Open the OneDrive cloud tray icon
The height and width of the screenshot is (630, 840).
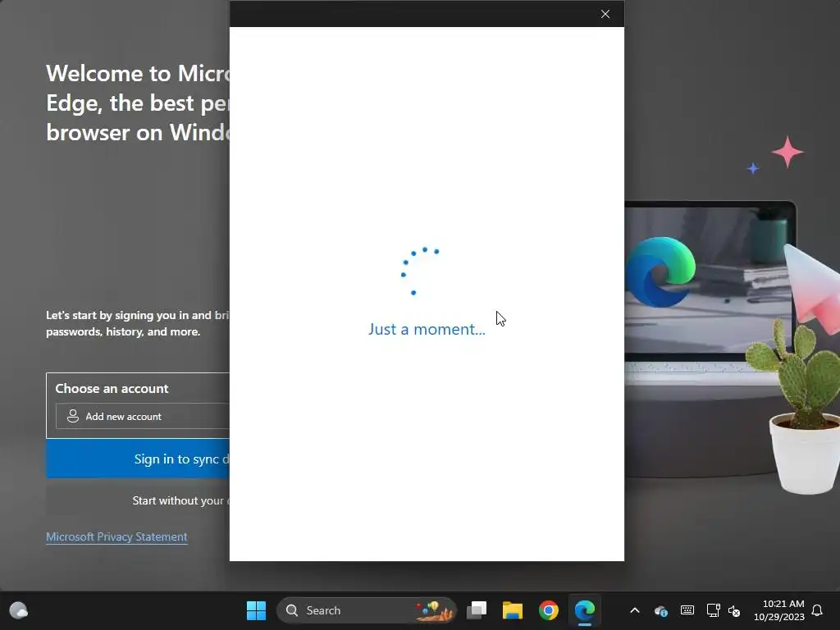click(x=661, y=610)
